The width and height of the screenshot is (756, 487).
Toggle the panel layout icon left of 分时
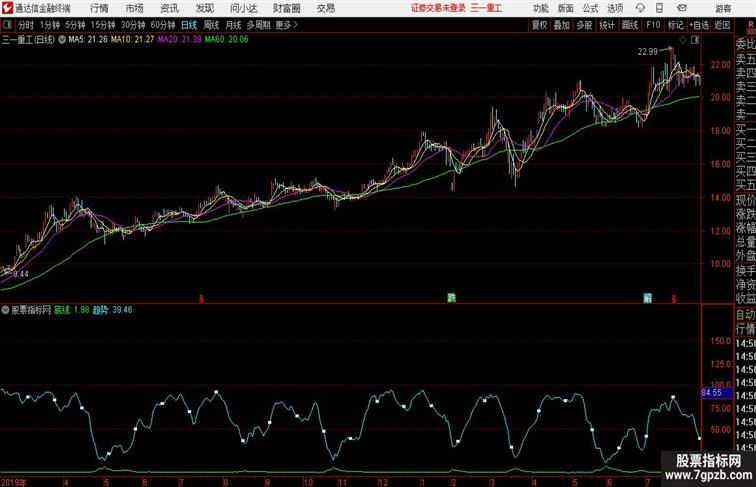(x=7, y=25)
